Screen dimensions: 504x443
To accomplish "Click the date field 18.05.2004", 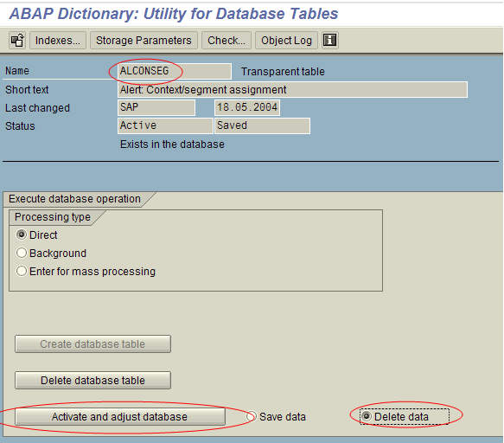I will pos(247,107).
